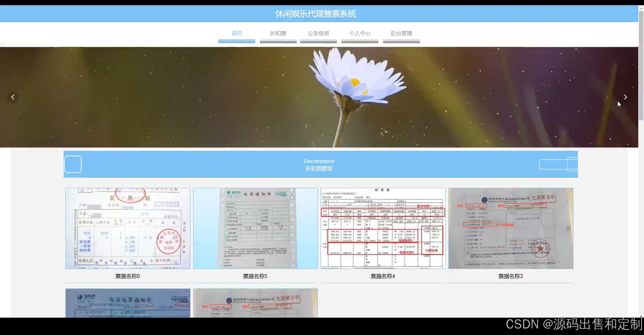Open the 电量电费通知单 thumbnail in second row
The width and height of the screenshot is (644, 335).
(x=128, y=303)
